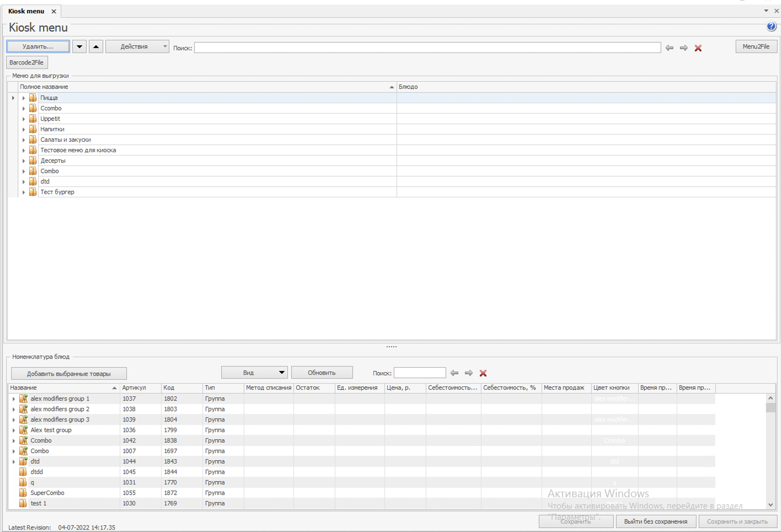Click the previous arrow next to nomenclature search
The height and width of the screenshot is (532, 781).
[x=454, y=373]
